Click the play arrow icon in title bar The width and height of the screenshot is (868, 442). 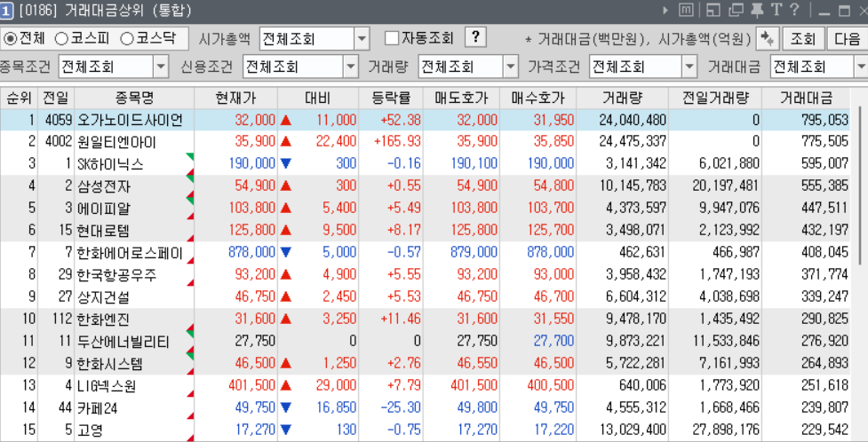(666, 10)
